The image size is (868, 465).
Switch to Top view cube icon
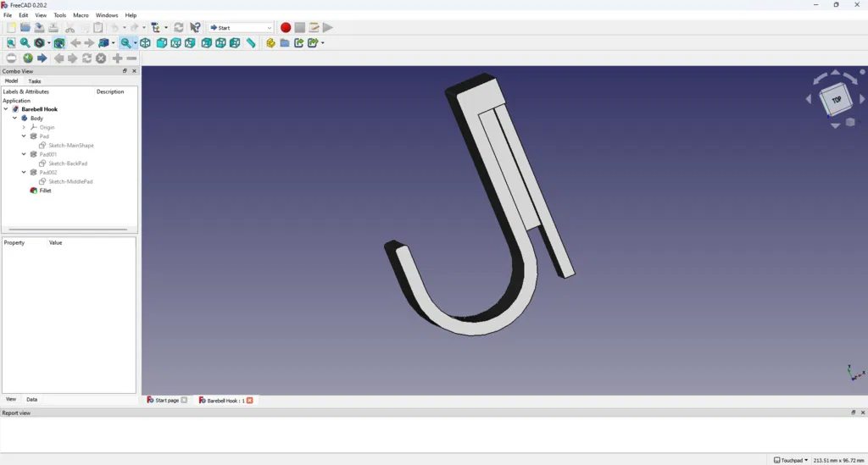(176, 43)
